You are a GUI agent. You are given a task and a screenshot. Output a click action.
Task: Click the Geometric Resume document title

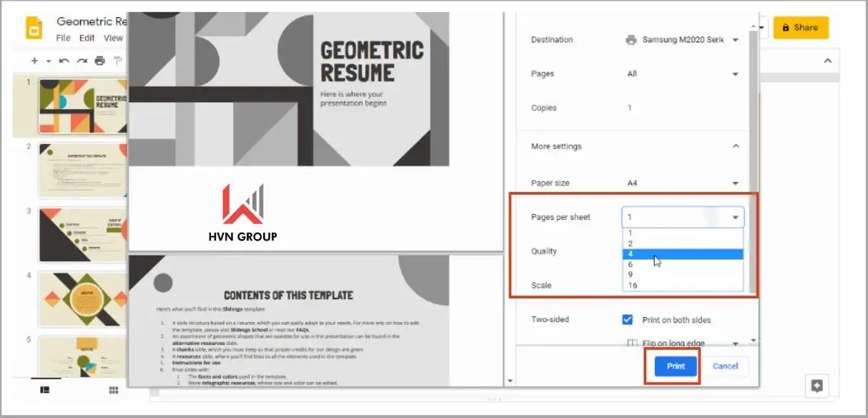(x=92, y=21)
